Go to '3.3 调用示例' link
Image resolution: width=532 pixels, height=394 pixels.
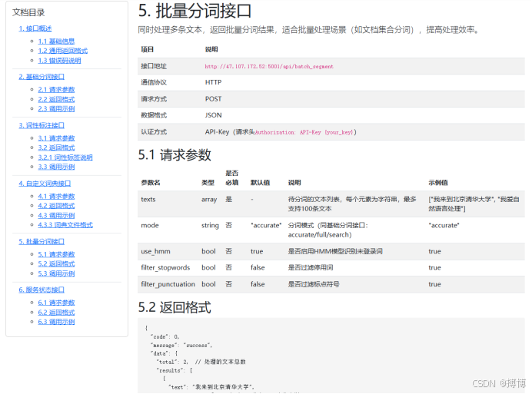(56, 167)
